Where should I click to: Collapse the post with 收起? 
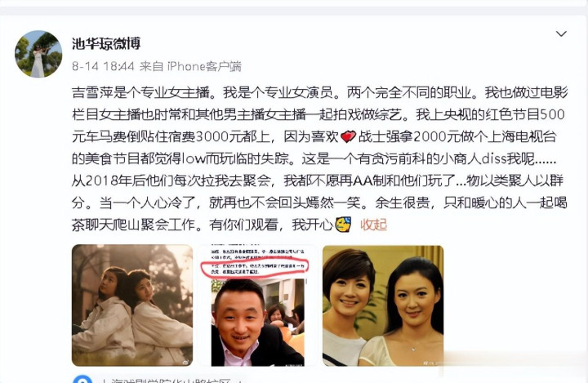(x=373, y=225)
